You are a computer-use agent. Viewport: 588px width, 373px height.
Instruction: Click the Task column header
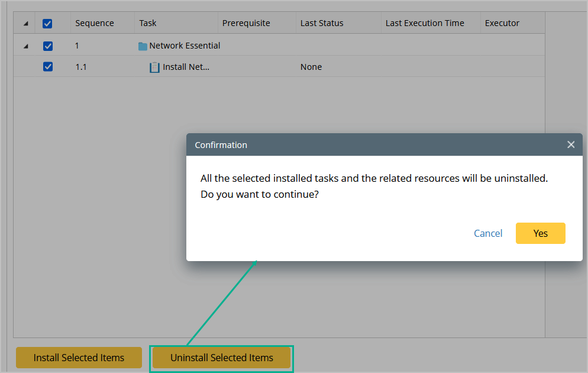point(148,23)
